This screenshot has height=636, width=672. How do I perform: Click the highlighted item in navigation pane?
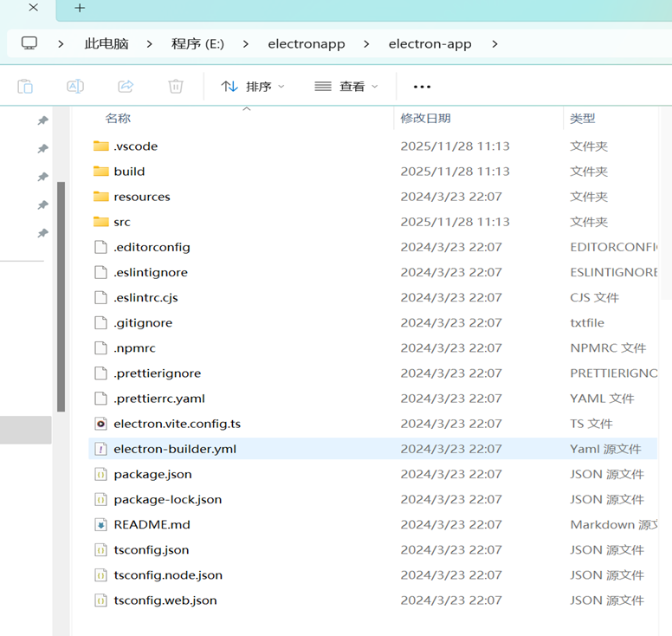(x=26, y=429)
